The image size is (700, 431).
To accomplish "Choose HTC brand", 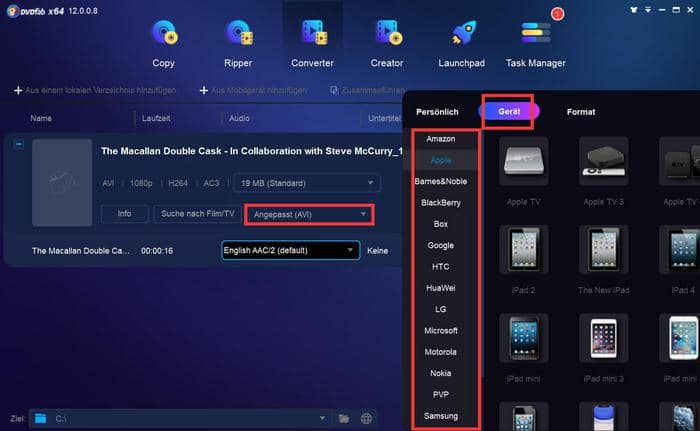I will tap(441, 267).
